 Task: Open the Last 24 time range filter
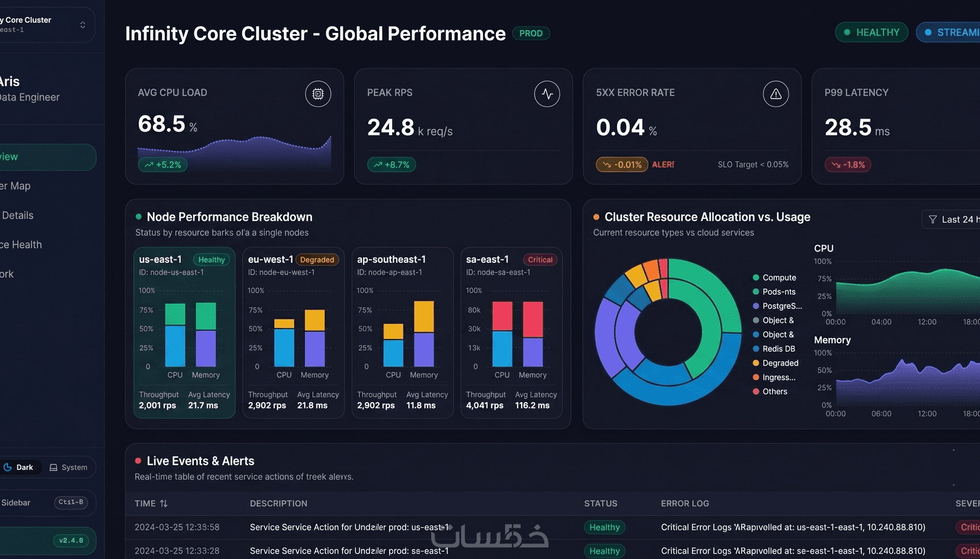(952, 220)
